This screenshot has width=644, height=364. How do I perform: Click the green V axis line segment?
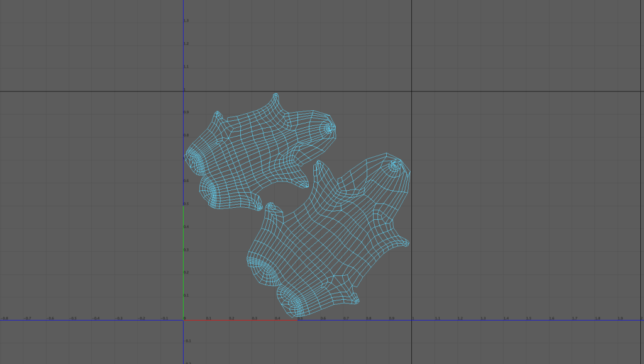(x=183, y=264)
